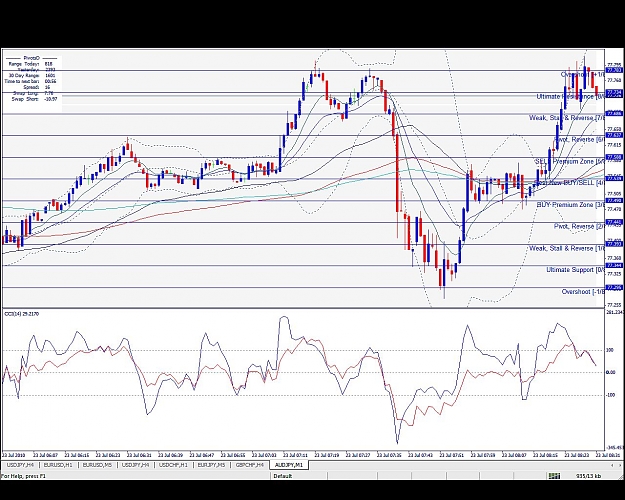
Task: Open the USDCHF,H1 chart tab
Action: 173,465
